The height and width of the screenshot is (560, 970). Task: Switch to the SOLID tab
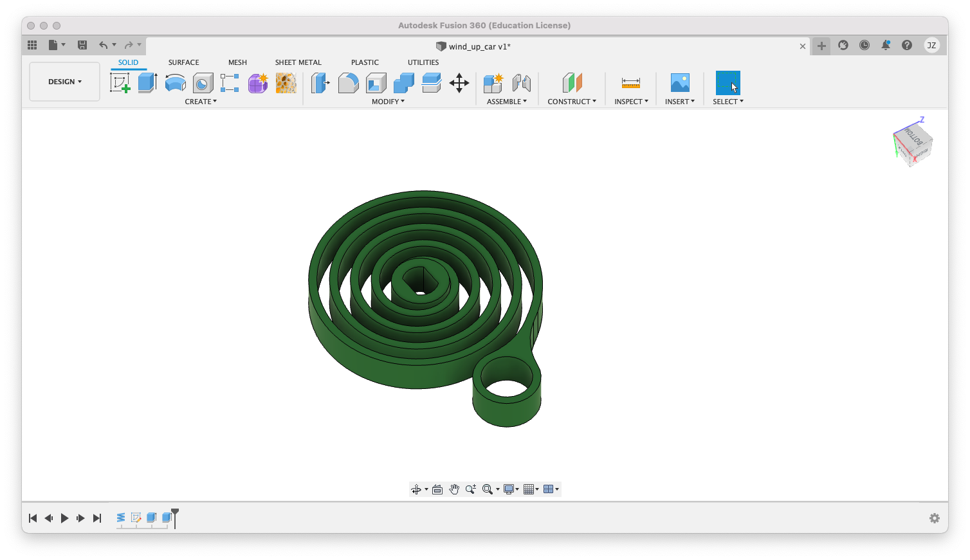(128, 62)
